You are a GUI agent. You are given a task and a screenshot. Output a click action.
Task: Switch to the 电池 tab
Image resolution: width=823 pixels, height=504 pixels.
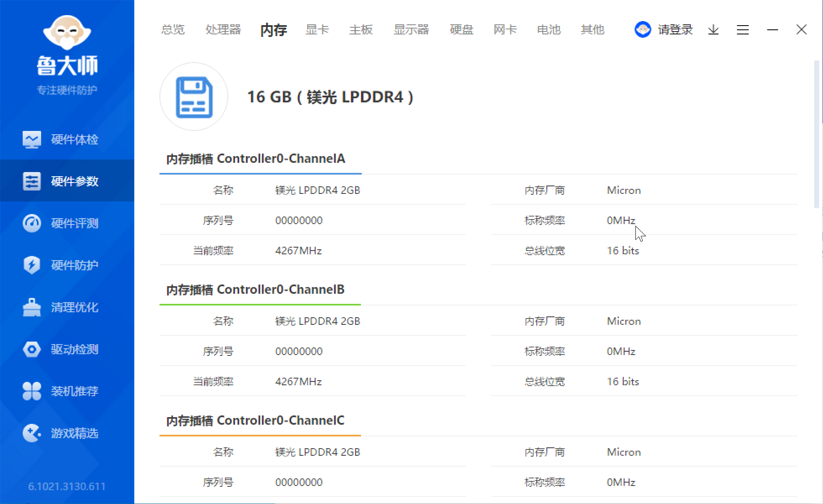point(549,29)
